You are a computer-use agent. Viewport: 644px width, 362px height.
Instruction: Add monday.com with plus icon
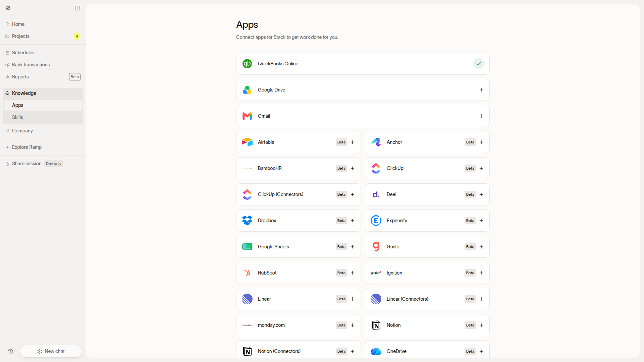[x=353, y=325]
